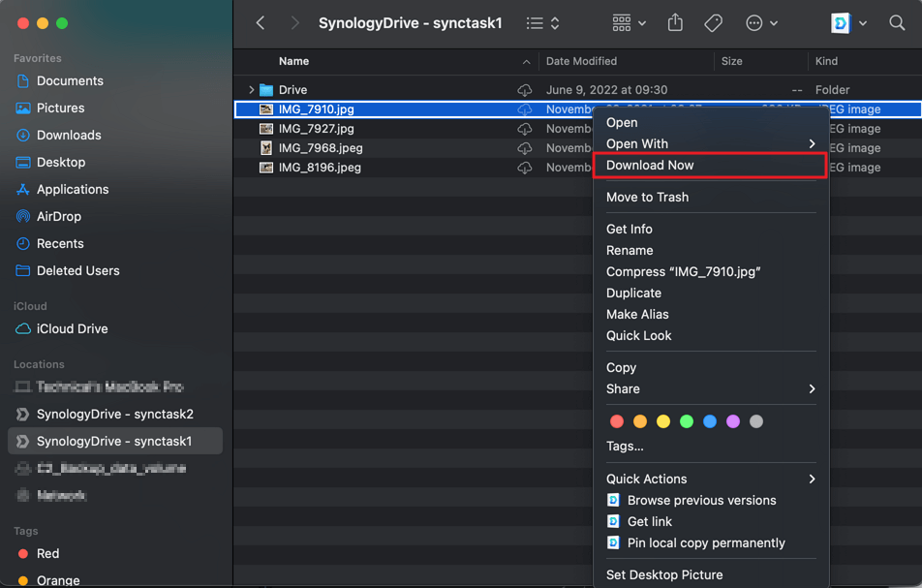Expand the Open With submenu

tap(710, 143)
